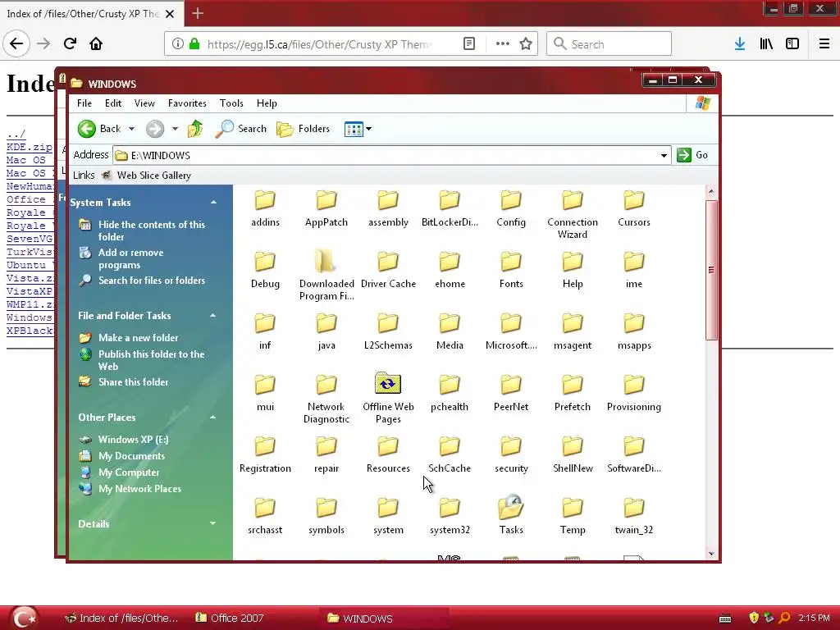Open My Documents in Other Places
Screen dimensions: 840x630
pos(132,456)
